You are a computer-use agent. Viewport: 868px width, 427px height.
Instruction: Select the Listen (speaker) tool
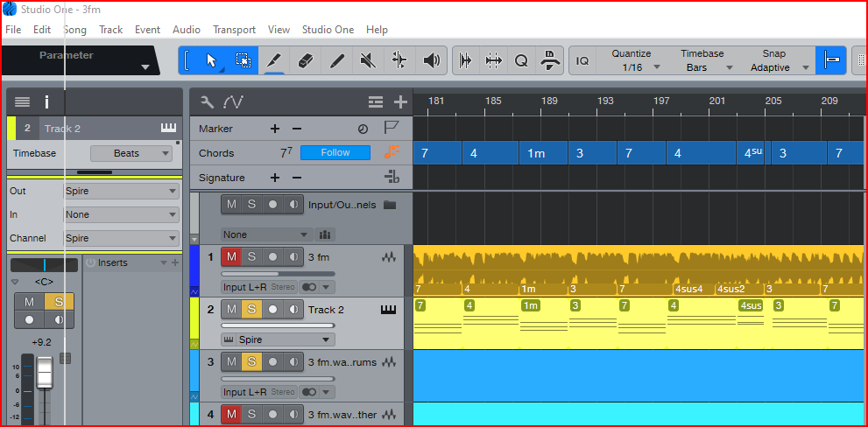[x=430, y=60]
